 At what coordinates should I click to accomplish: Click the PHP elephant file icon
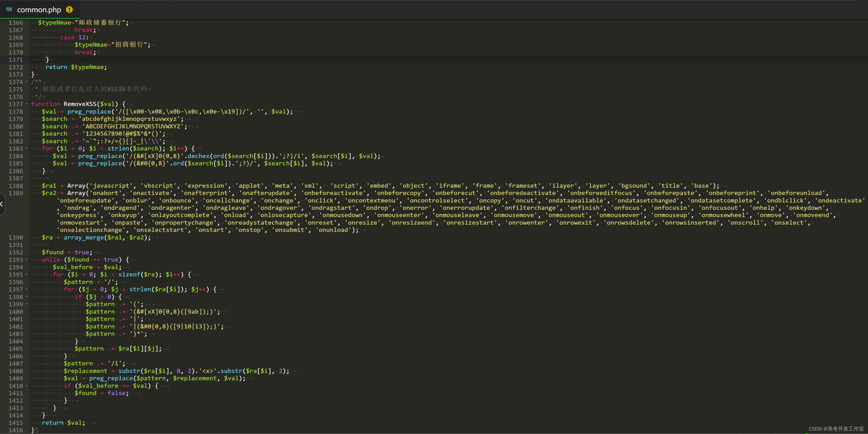pos(9,9)
